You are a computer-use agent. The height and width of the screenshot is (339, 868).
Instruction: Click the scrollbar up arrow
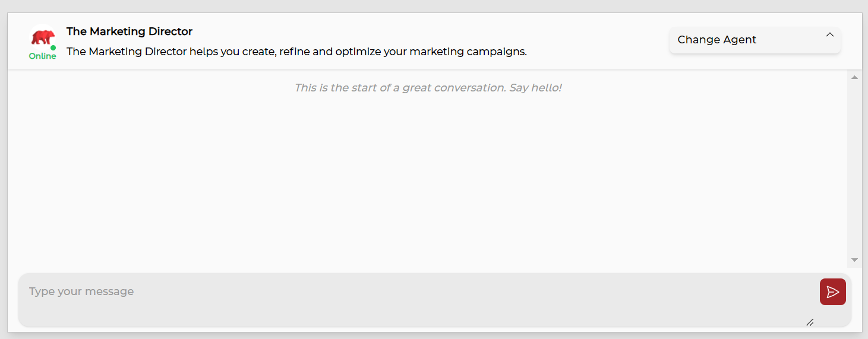[854, 78]
